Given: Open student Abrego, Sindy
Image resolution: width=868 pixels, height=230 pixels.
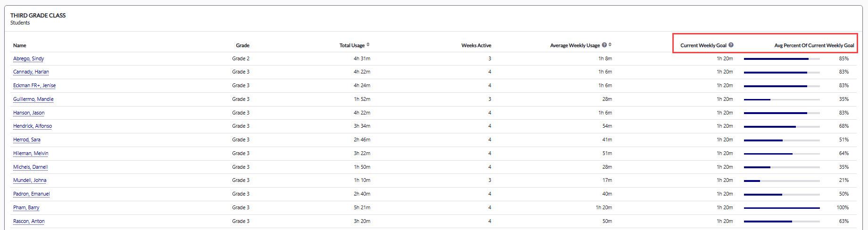Looking at the screenshot, I should coord(28,58).
